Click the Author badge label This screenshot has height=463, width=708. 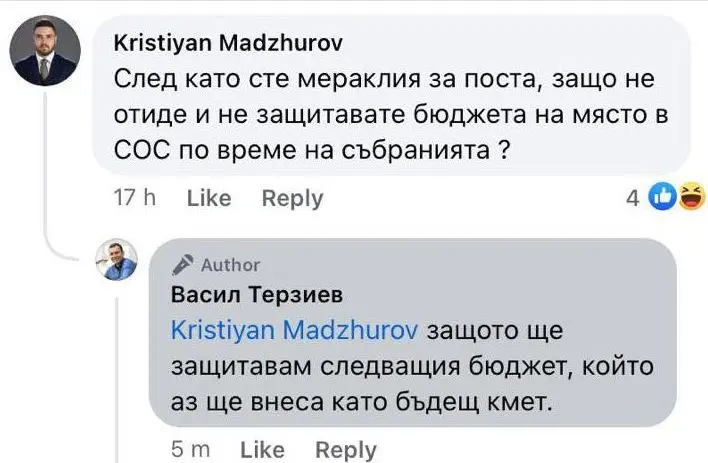pyautogui.click(x=230, y=265)
